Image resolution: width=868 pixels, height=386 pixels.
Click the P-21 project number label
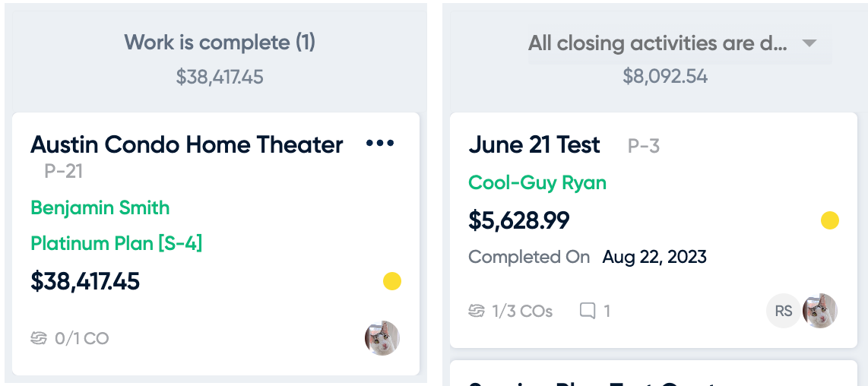point(64,171)
